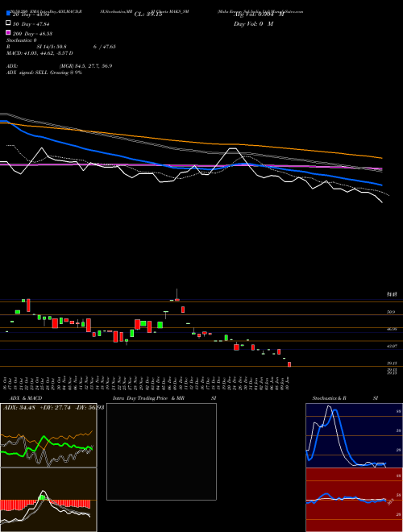
Task: Open the ADX indicator chart panel
Action: (x=48, y=435)
